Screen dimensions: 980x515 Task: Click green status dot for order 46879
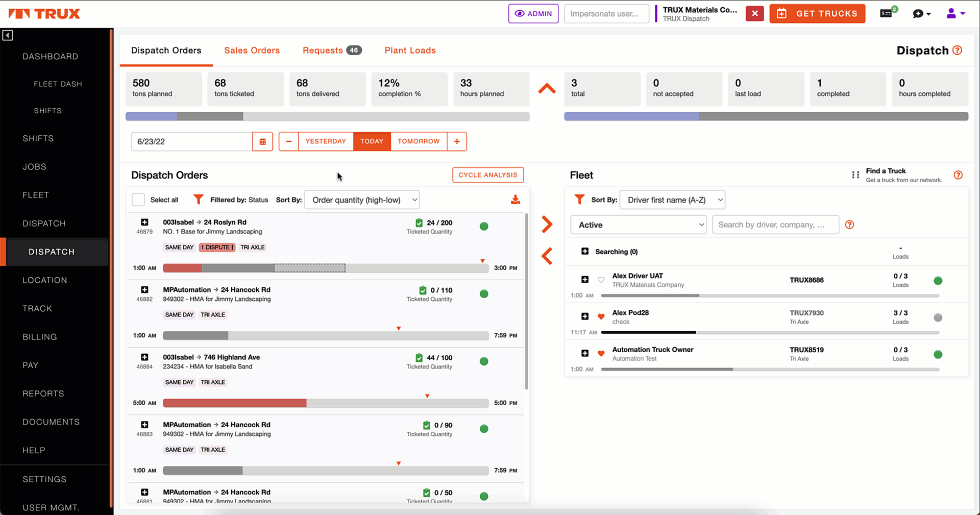coord(484,226)
